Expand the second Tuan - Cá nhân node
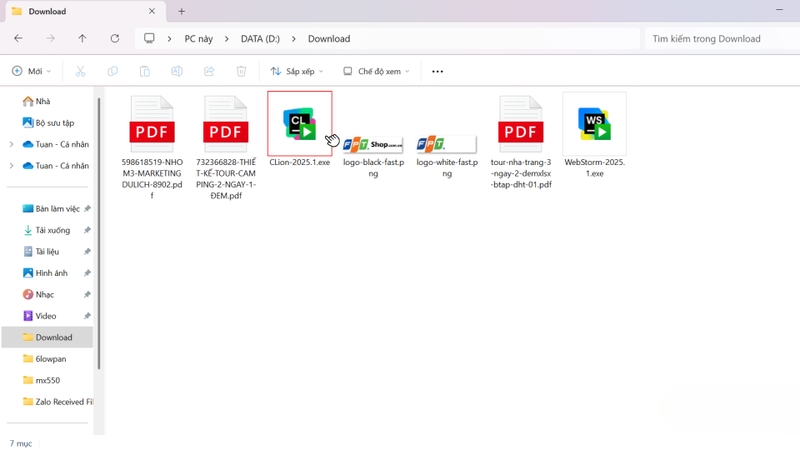Image resolution: width=800 pixels, height=450 pixels. point(11,166)
